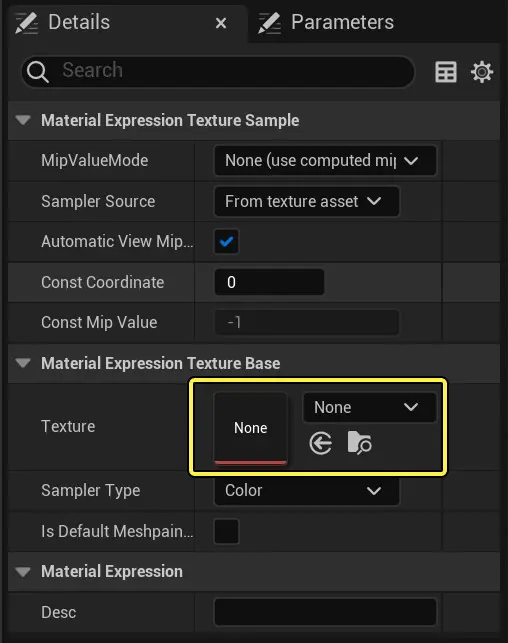This screenshot has width=508, height=643.
Task: Click the Use Selected Asset arrow icon
Action: pyautogui.click(x=320, y=443)
